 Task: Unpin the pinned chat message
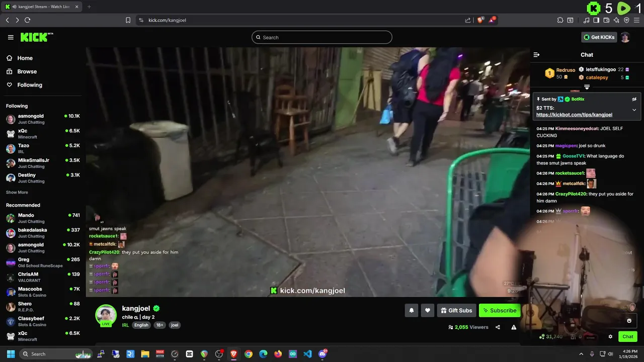coord(634,99)
